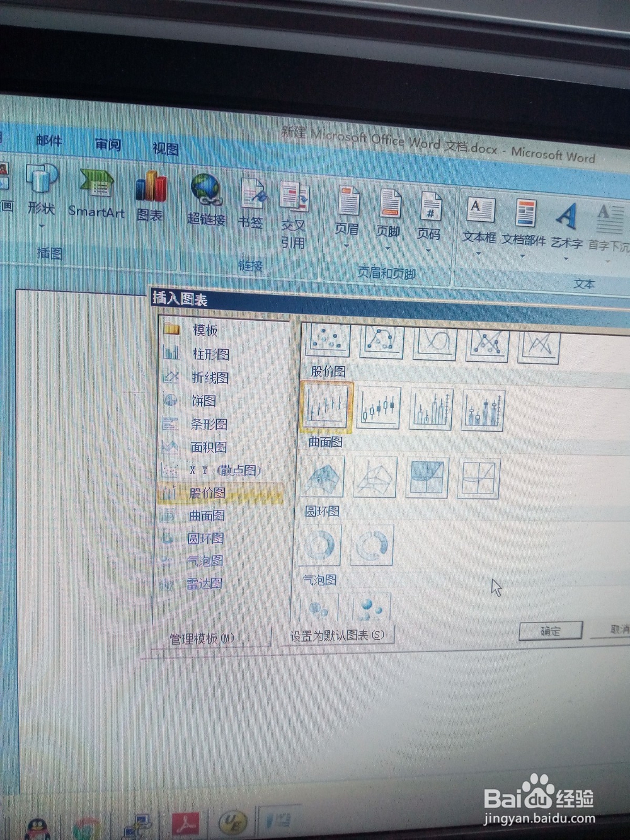Expand the Text Box dropdown arrow
The width and height of the screenshot is (630, 840).
click(x=479, y=254)
